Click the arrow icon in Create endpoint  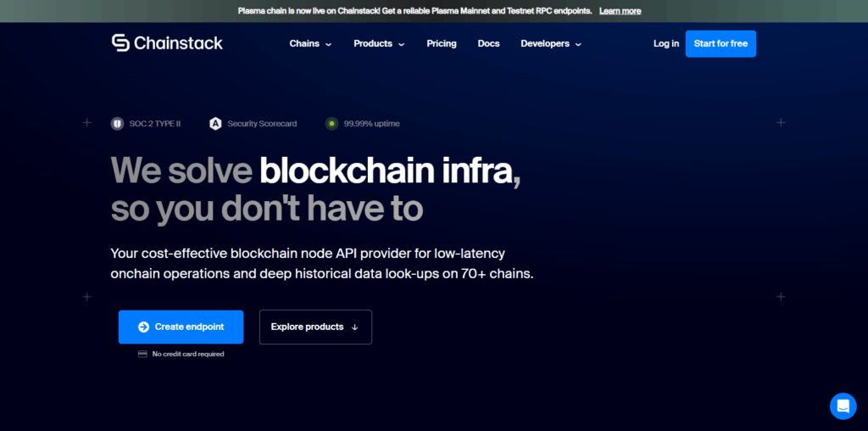pyautogui.click(x=143, y=327)
